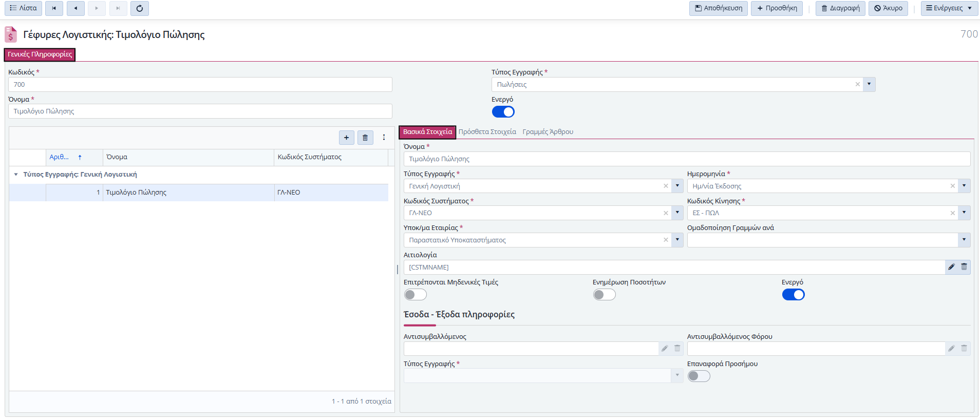Click the Αποθήκευση button
Viewport: 980px width, 420px height.
718,8
